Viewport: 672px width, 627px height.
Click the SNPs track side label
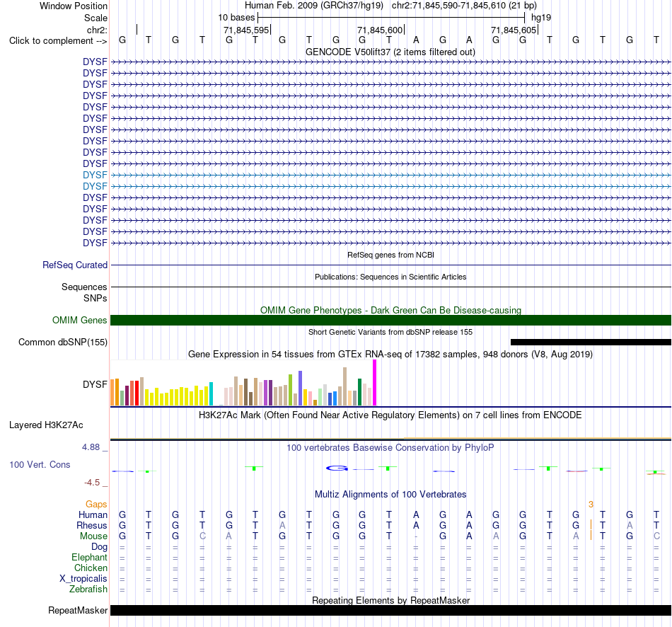tap(95, 298)
